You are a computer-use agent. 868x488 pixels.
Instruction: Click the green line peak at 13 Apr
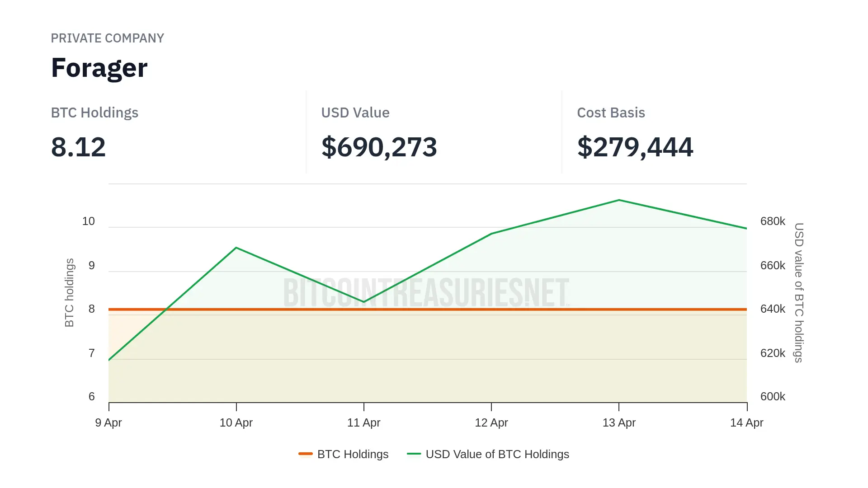619,200
